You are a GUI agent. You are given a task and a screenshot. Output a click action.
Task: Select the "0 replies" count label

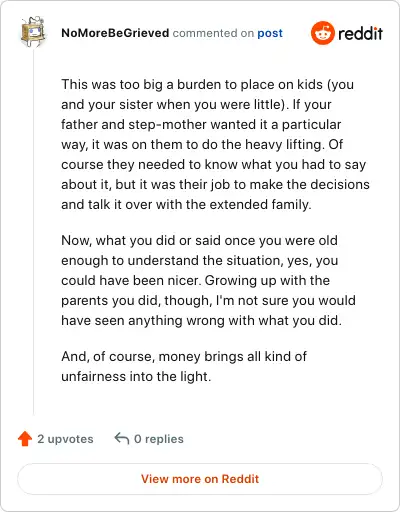(159, 439)
